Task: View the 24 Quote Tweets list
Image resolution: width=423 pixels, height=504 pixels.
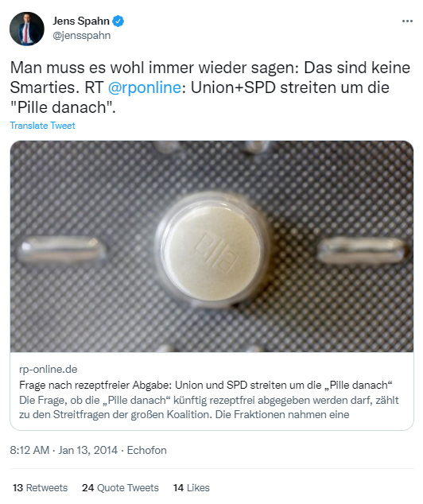Action: coord(120,487)
